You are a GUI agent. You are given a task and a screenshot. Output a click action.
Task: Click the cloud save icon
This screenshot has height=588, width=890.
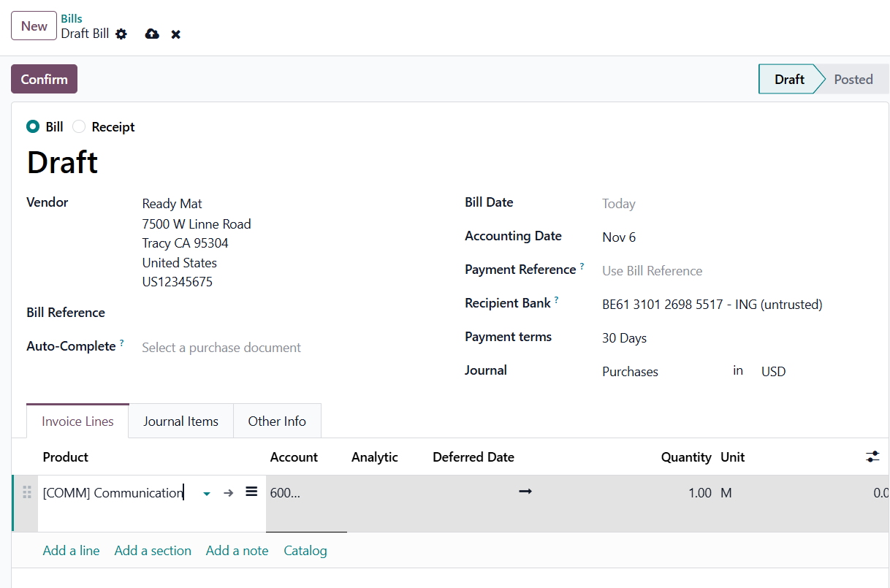pyautogui.click(x=152, y=34)
